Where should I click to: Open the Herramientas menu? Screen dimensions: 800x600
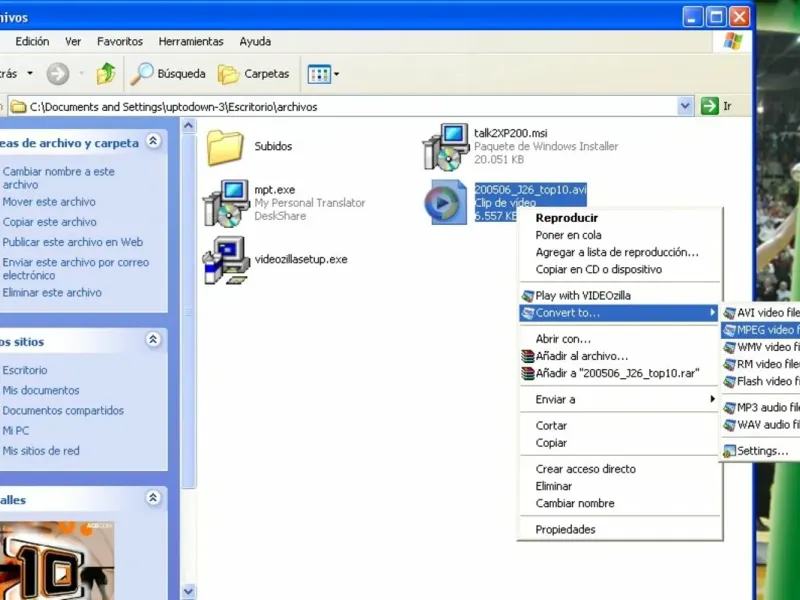[191, 42]
